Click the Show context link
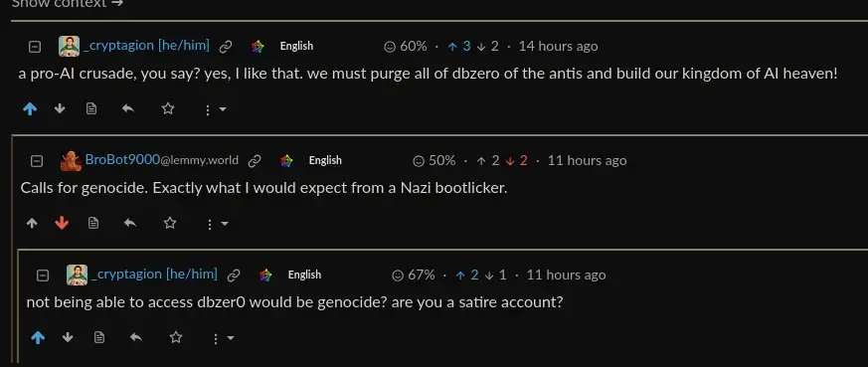 click(68, 3)
